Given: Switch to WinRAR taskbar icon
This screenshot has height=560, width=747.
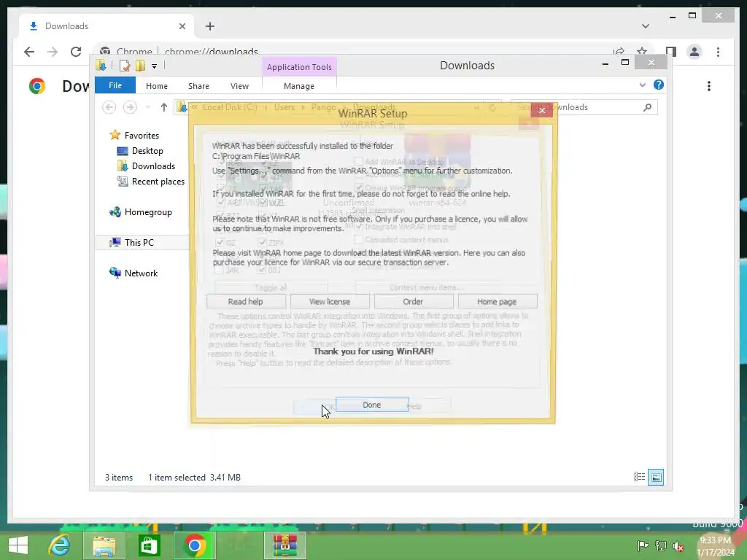Looking at the screenshot, I should click(x=285, y=545).
